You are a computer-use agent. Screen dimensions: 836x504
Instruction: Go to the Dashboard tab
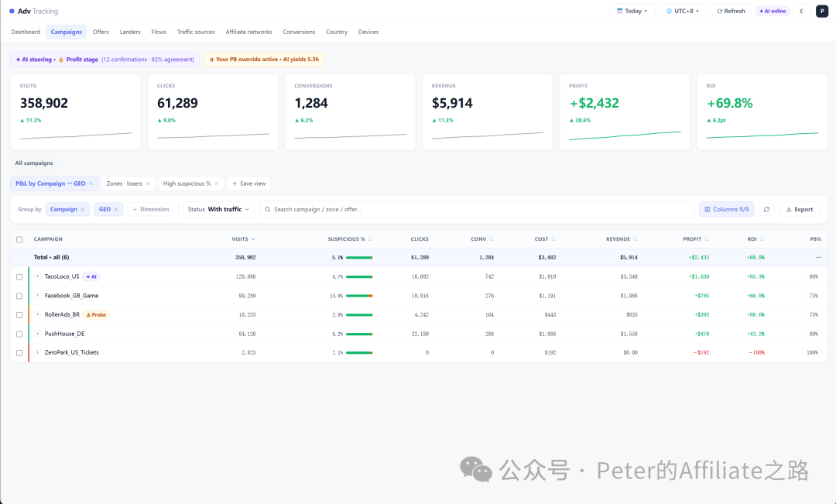point(26,32)
